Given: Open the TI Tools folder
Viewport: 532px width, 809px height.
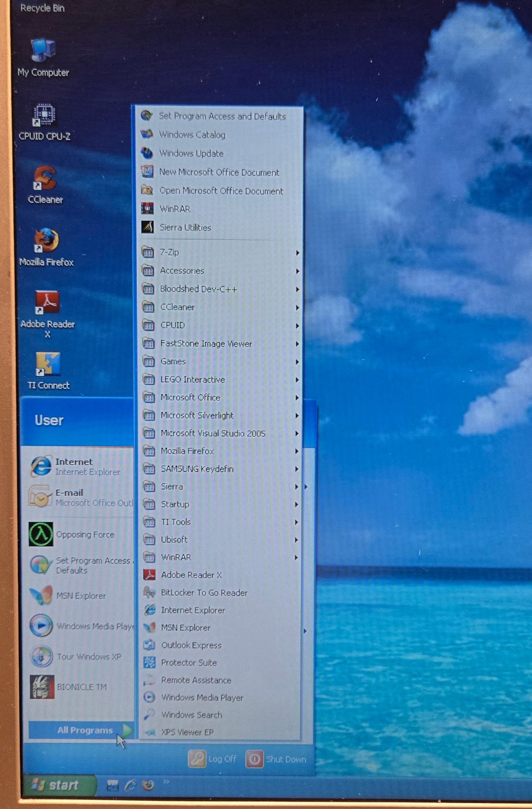Looking at the screenshot, I should click(x=220, y=522).
